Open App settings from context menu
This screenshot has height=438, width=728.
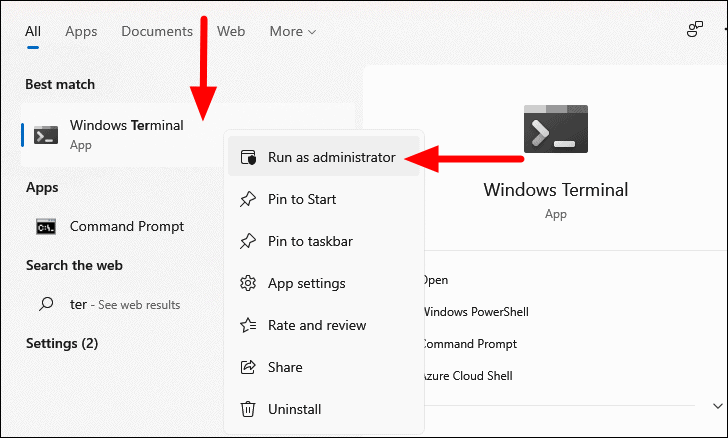(x=324, y=283)
